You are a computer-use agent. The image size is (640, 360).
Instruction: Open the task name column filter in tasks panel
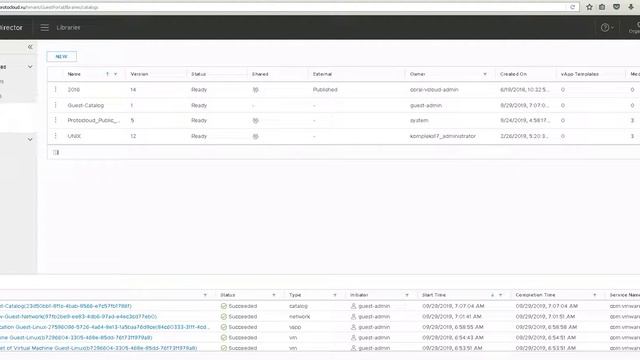click(x=205, y=295)
